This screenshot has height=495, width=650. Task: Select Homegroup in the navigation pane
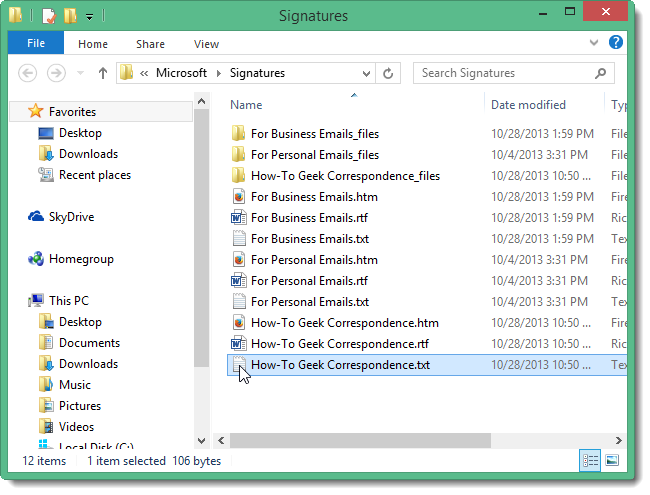click(81, 259)
